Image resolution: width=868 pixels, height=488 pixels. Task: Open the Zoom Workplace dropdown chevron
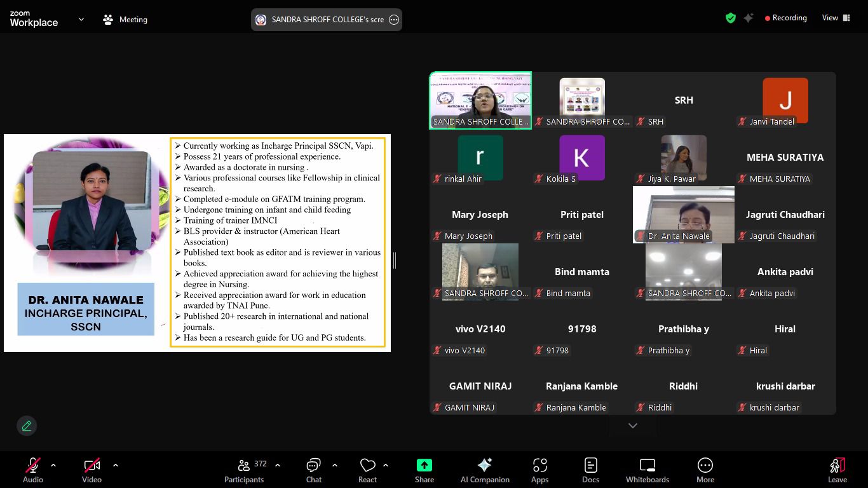pyautogui.click(x=81, y=20)
